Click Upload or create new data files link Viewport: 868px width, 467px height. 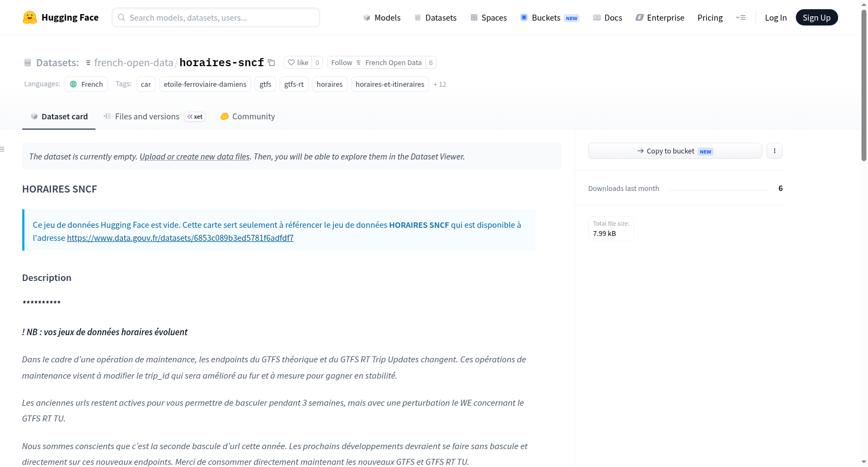tap(195, 157)
